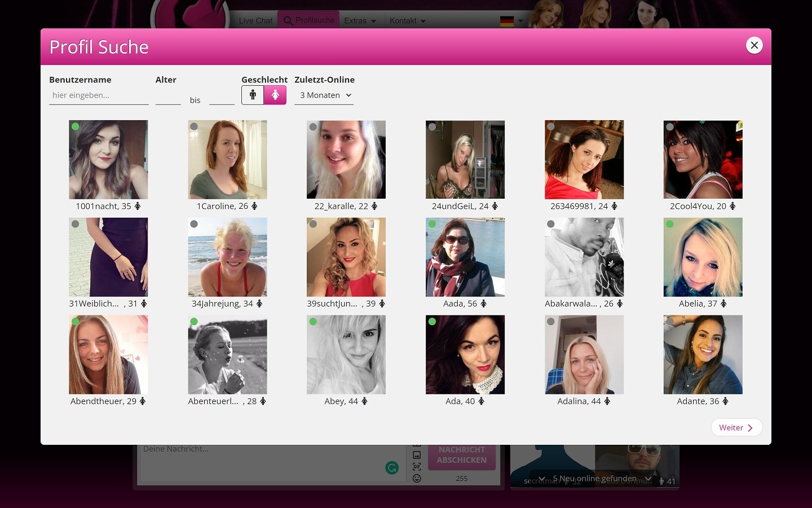812x508 pixels.
Task: Click the name label '1001nacht, 35'
Action: pyautogui.click(x=103, y=206)
